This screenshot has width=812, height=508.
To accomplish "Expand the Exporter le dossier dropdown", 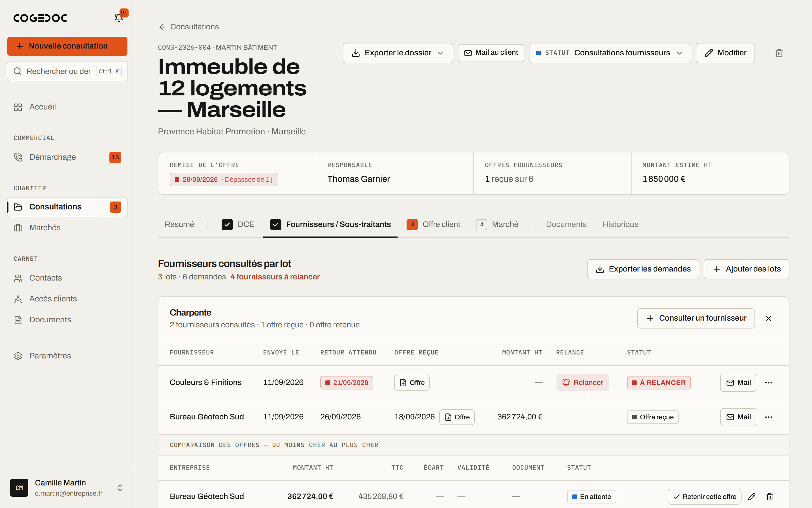I will [398, 53].
